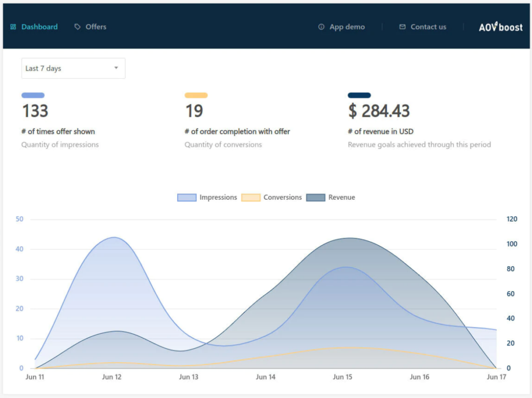Screen dimensions: 532x398
Task: Click the 133 impressions count
Action: pos(35,111)
